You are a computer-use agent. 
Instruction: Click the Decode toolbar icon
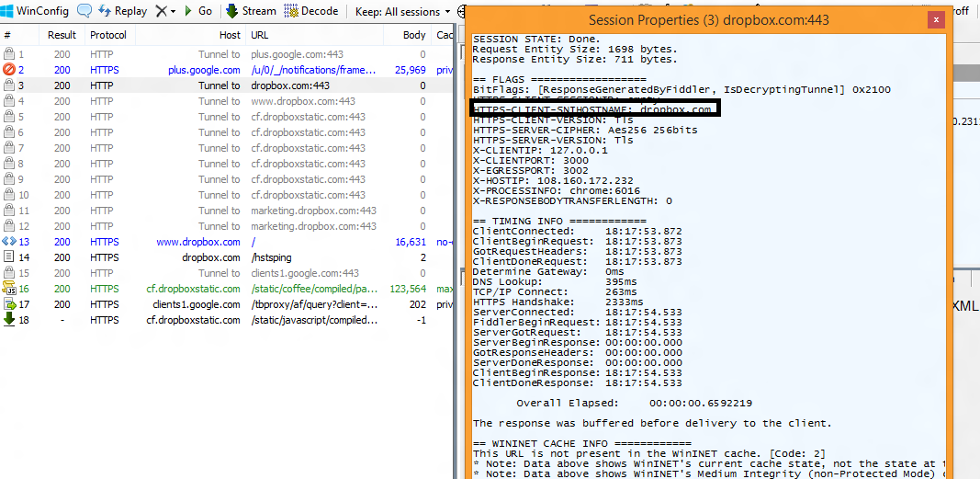[290, 11]
